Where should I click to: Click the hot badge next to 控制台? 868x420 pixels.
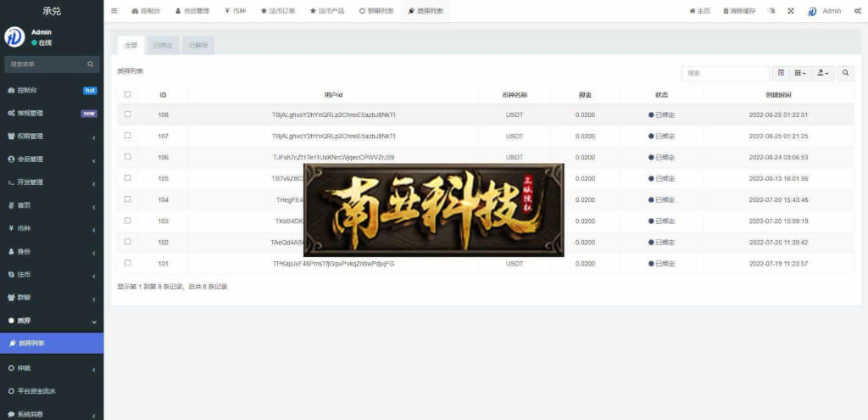[x=90, y=90]
